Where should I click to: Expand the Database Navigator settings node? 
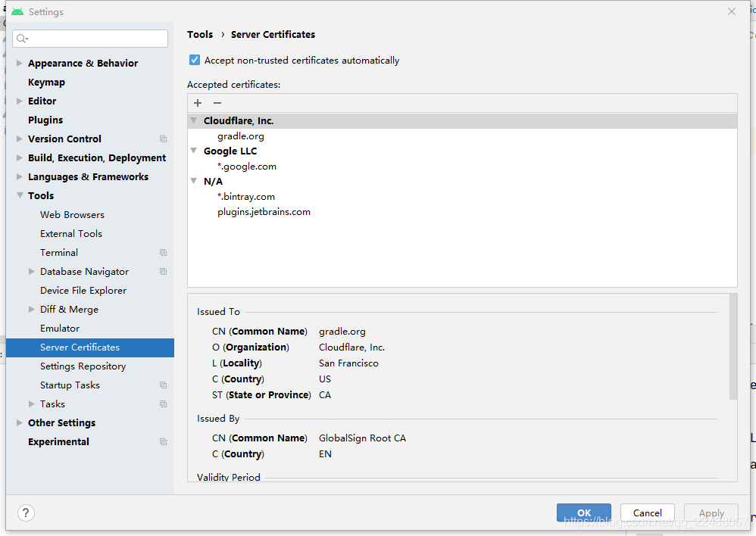pos(32,272)
